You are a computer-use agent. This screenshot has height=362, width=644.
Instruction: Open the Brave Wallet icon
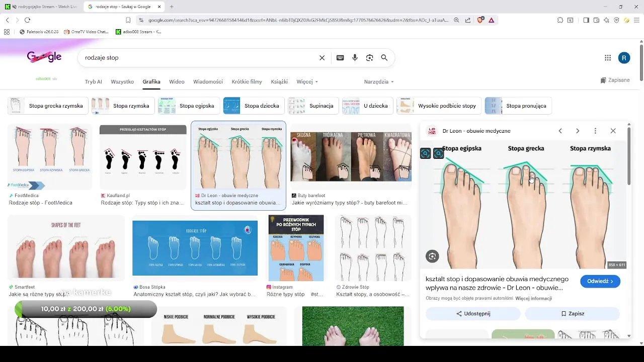coord(596,20)
